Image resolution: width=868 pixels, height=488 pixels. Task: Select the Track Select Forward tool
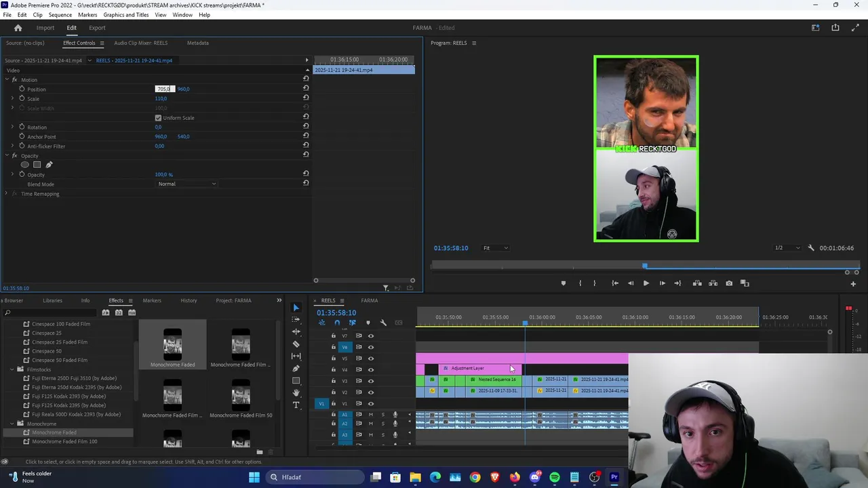click(296, 320)
